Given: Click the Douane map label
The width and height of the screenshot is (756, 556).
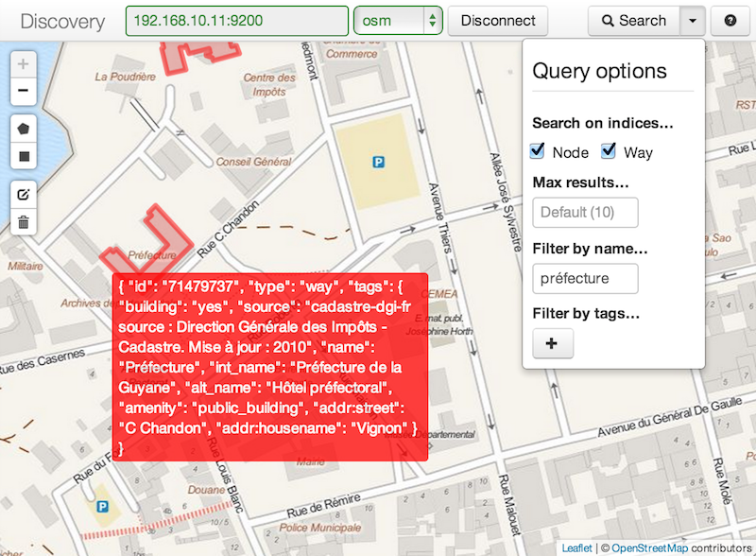Looking at the screenshot, I should (206, 490).
